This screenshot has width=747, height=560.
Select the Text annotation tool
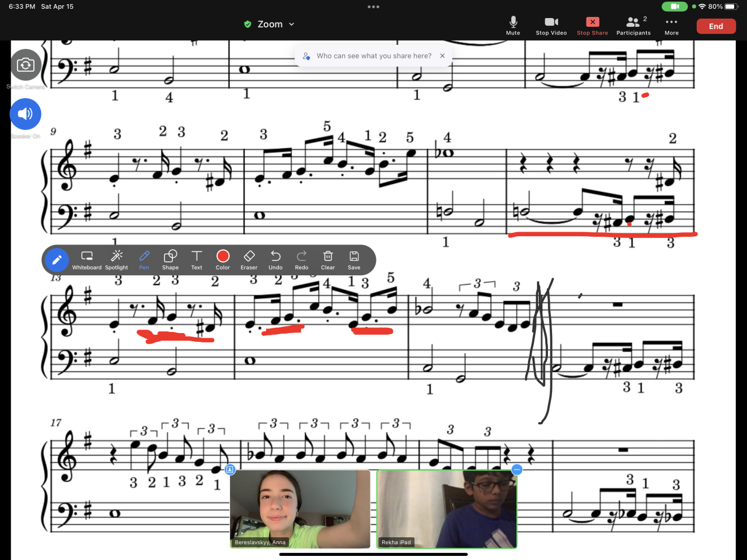pyautogui.click(x=197, y=260)
